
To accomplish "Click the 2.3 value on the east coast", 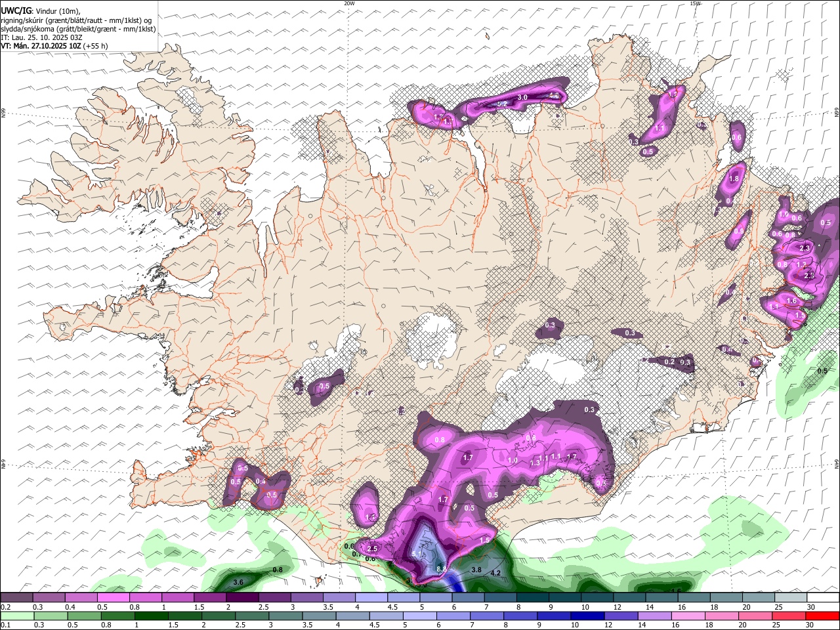I will pos(805,247).
